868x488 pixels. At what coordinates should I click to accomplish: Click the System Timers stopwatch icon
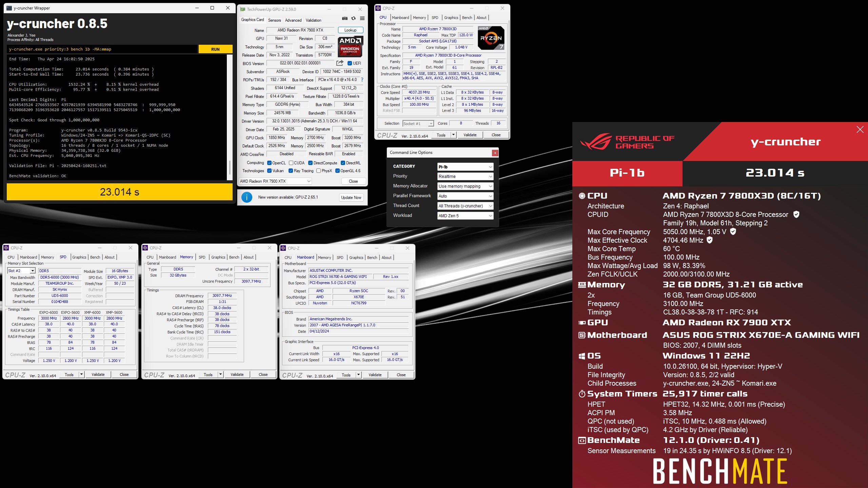(582, 394)
